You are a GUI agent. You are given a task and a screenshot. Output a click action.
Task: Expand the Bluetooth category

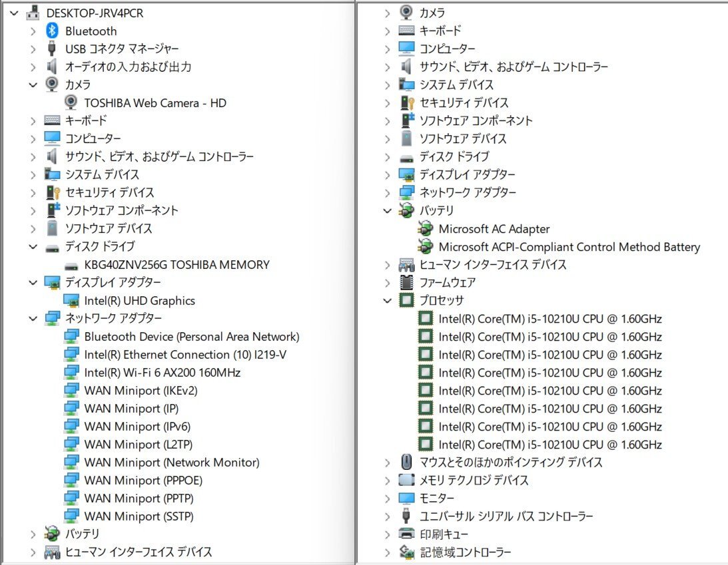33,31
